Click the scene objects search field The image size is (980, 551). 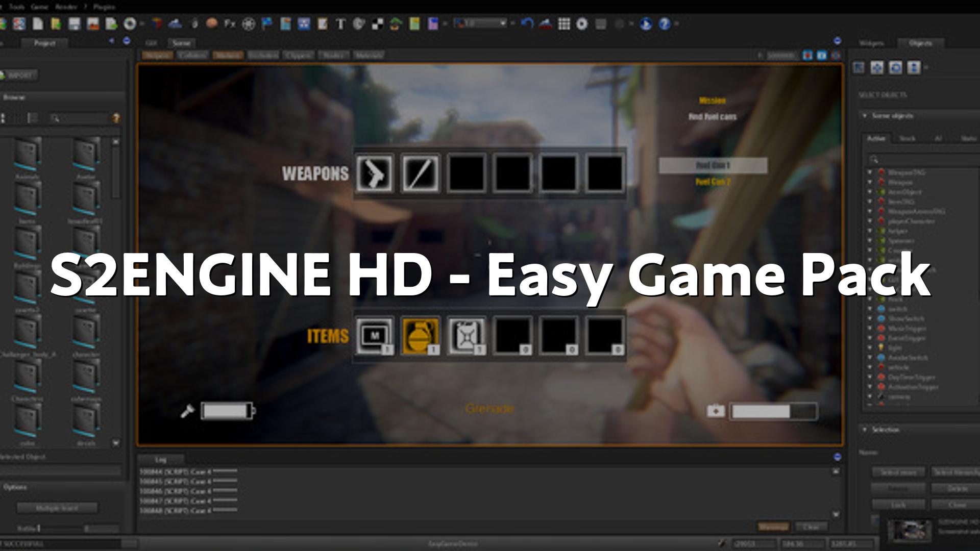[924, 159]
